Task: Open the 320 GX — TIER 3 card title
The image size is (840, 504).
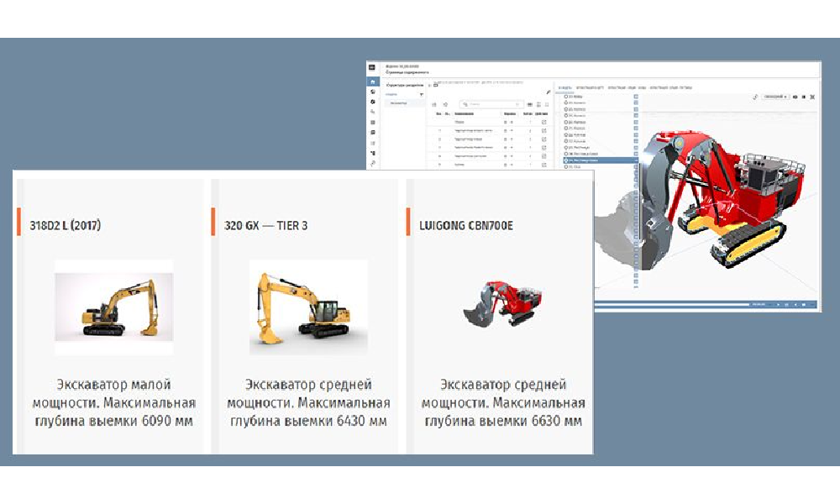Action: pos(266,225)
